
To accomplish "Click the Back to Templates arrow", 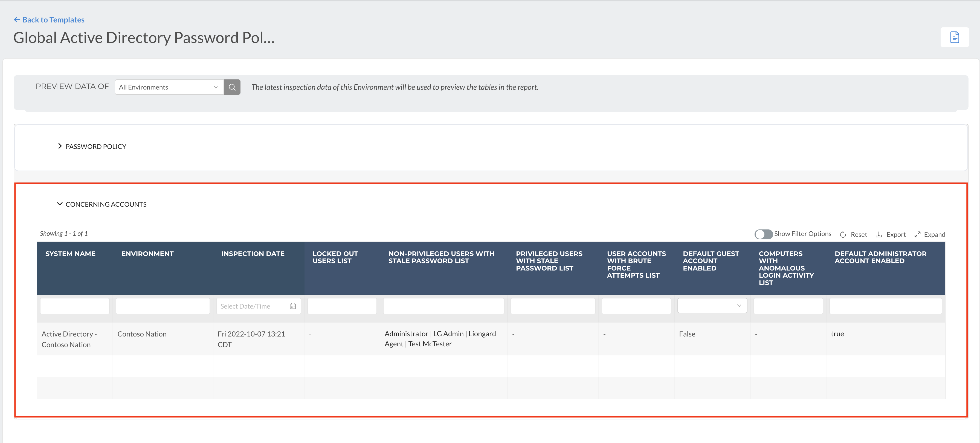I will click(x=17, y=19).
